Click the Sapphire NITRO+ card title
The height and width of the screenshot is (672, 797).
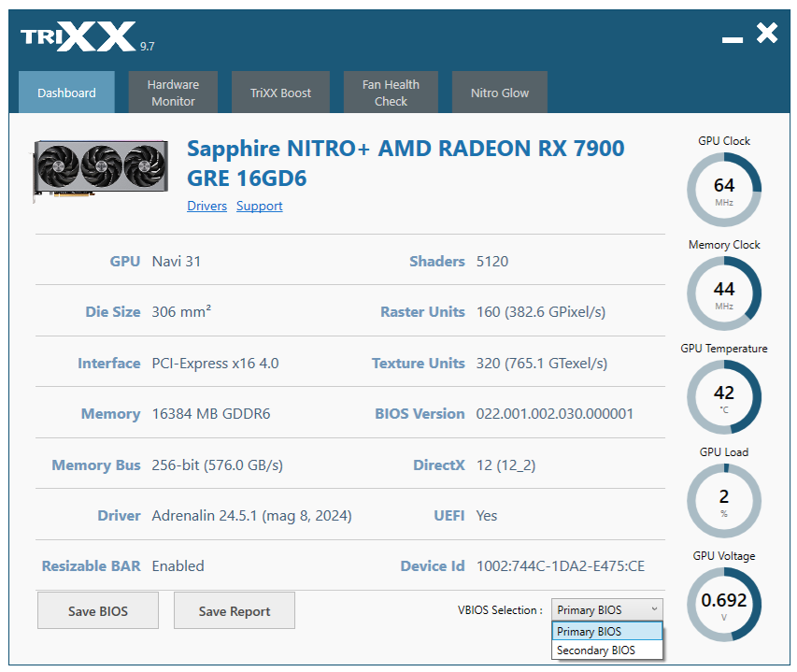pos(406,164)
